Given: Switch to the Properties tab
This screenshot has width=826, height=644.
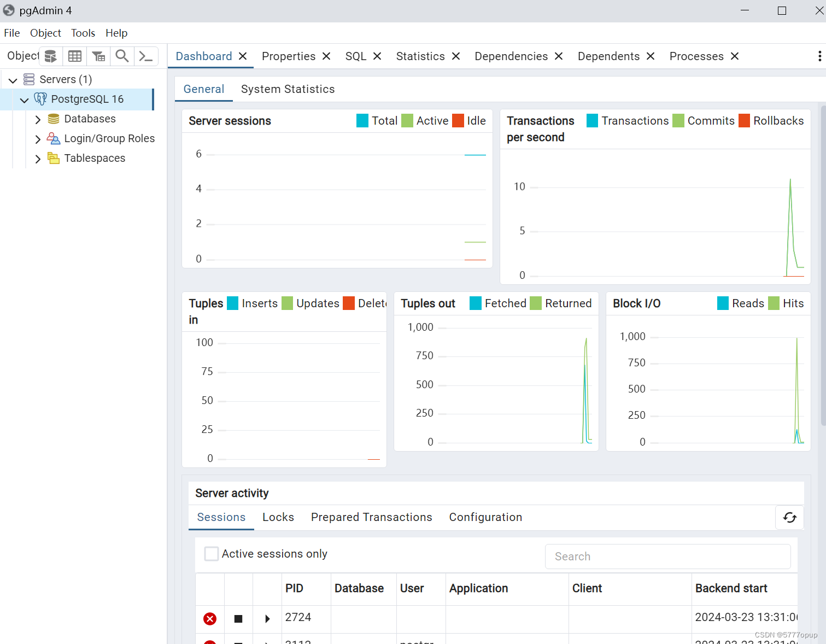Looking at the screenshot, I should click(x=289, y=56).
